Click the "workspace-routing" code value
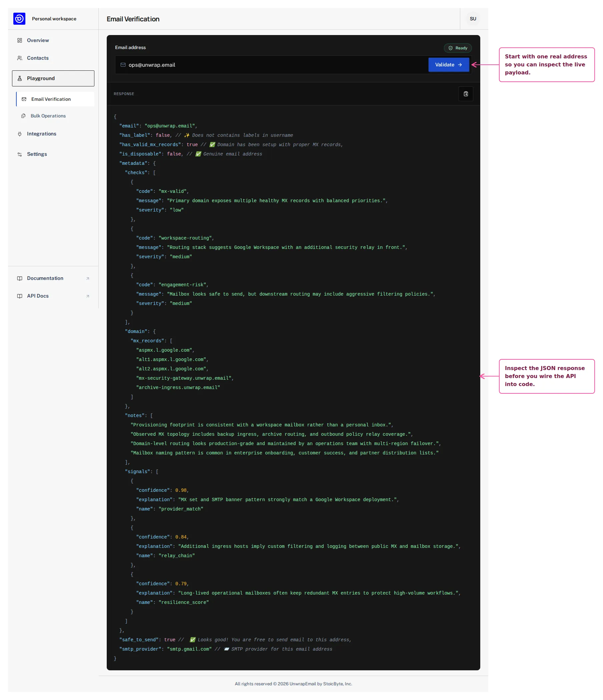The width and height of the screenshot is (603, 700). click(185, 238)
